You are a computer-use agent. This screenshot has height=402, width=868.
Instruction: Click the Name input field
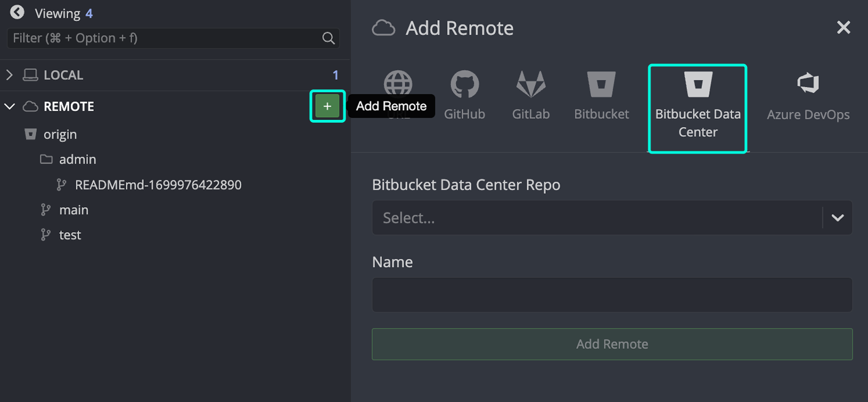[611, 295]
